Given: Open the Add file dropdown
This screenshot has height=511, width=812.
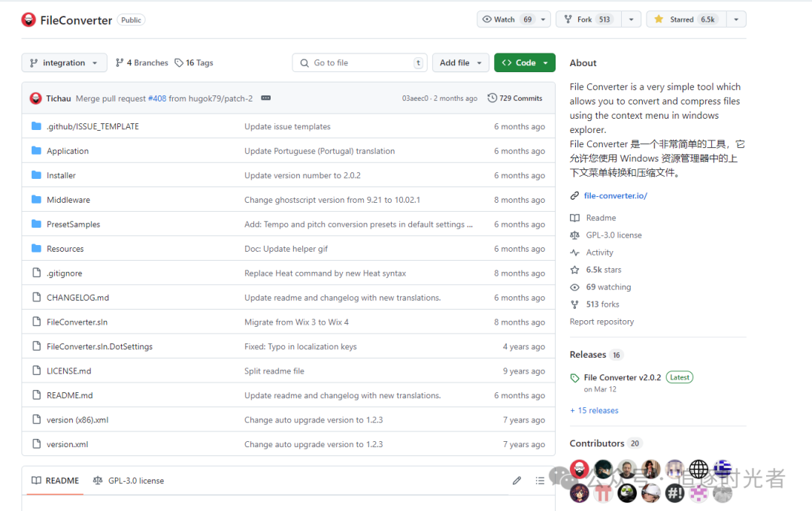Looking at the screenshot, I should pos(460,62).
